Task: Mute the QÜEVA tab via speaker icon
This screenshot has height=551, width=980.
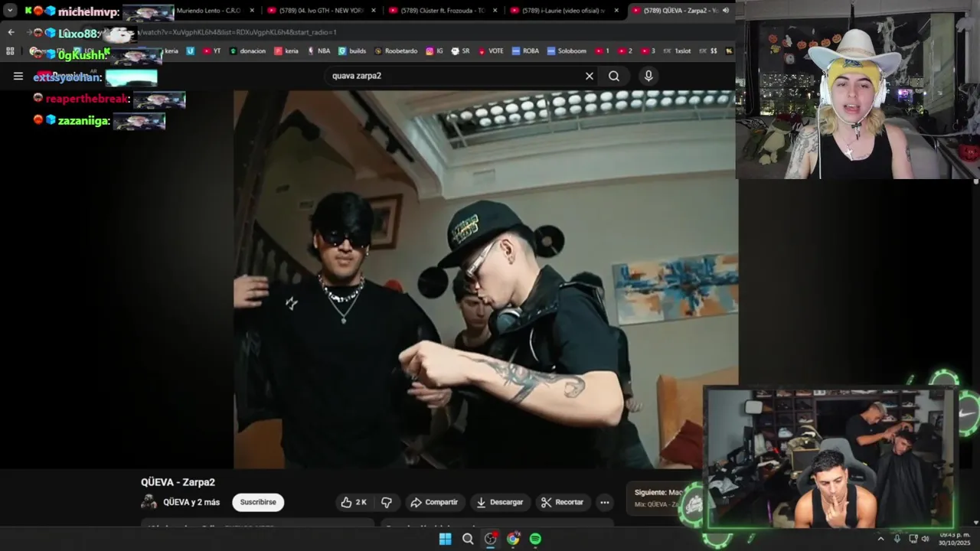Action: coord(725,11)
